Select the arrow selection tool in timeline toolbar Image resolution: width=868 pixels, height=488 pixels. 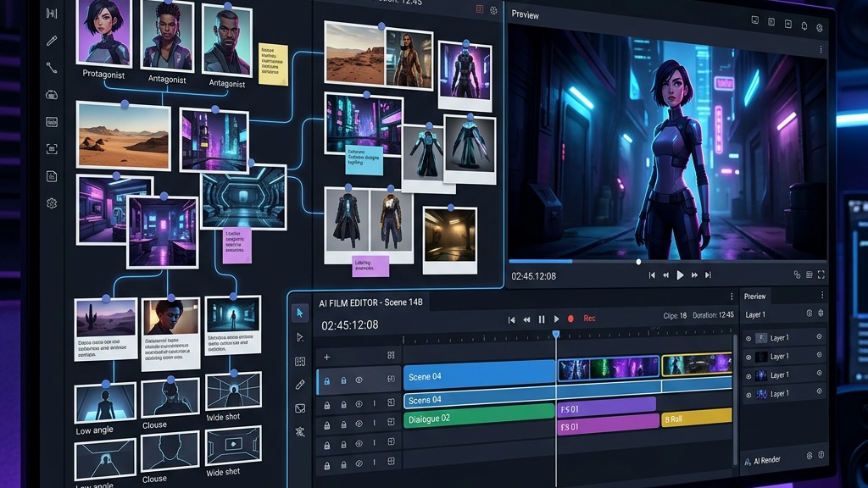(x=300, y=313)
